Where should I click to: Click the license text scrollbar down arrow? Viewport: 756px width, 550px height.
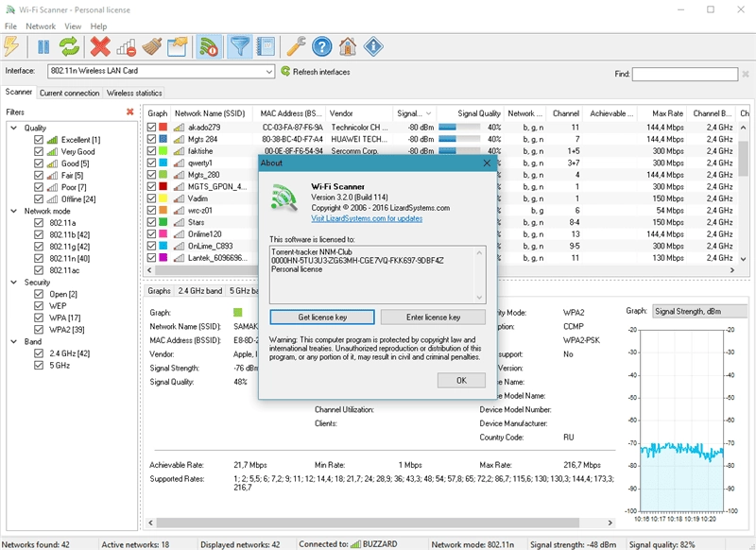pyautogui.click(x=479, y=298)
